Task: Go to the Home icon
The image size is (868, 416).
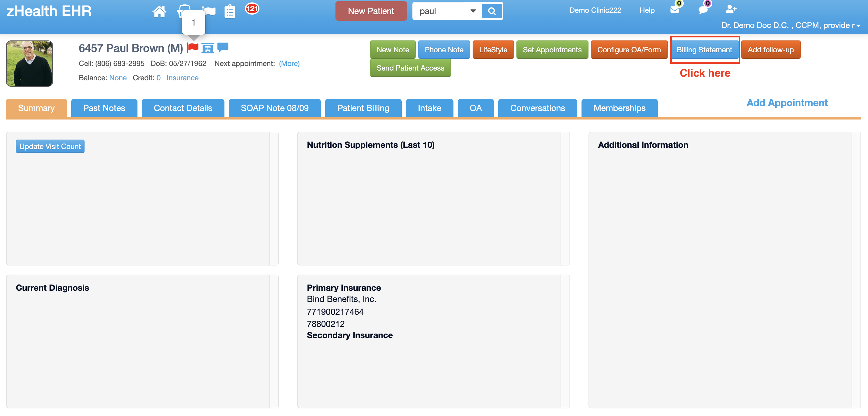Action: pyautogui.click(x=159, y=12)
